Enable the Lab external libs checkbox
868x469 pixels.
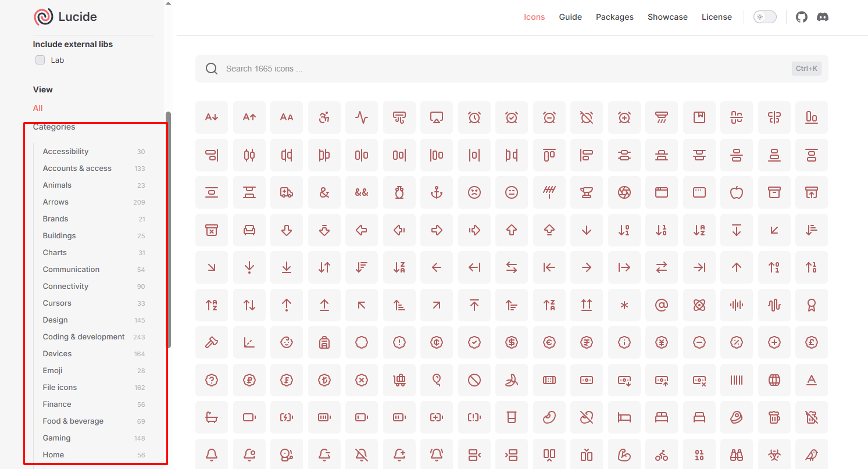[40, 59]
